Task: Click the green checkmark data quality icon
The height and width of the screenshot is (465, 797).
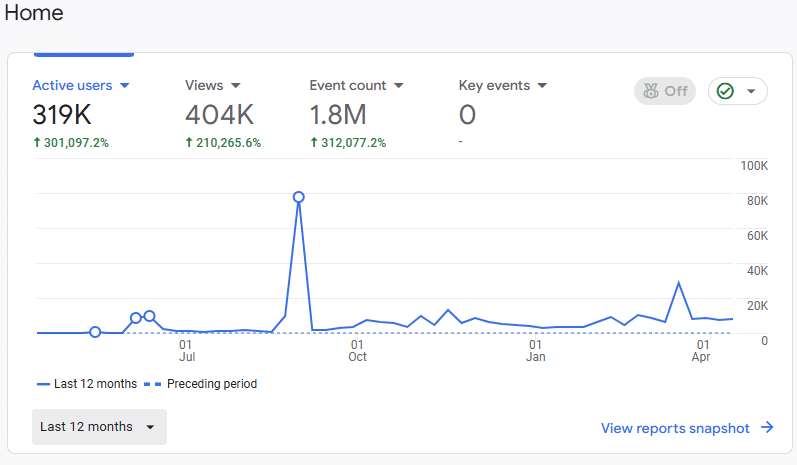Action: (725, 91)
